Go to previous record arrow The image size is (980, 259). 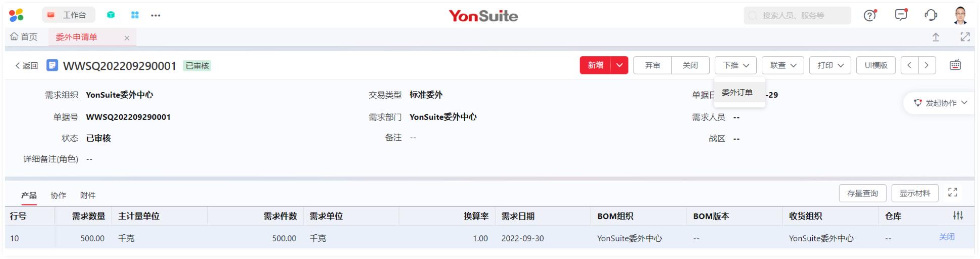[x=909, y=65]
